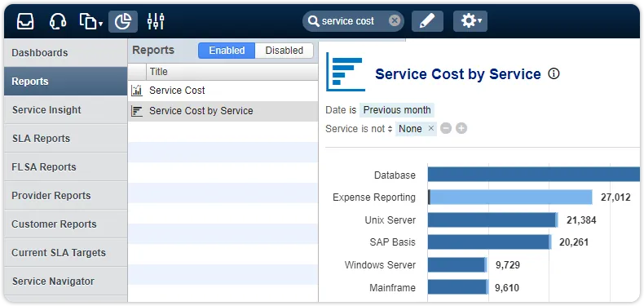This screenshot has width=644, height=306.
Task: Click the 'None' service filter value
Action: [x=410, y=129]
